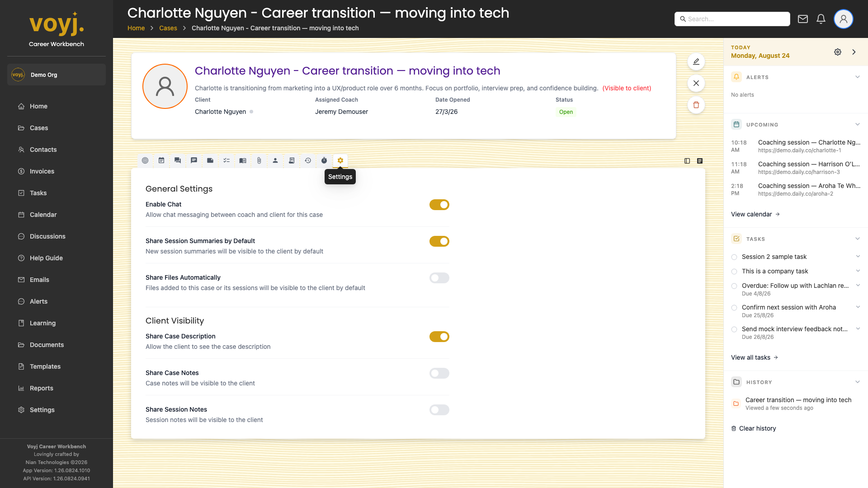Click the trash delete case button

[x=696, y=105]
